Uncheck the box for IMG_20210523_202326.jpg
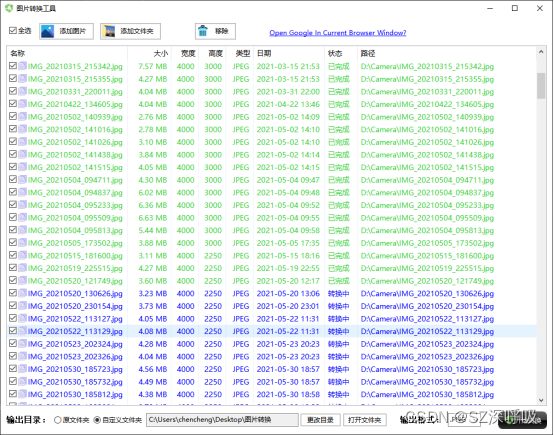The image size is (554, 435). [13, 356]
